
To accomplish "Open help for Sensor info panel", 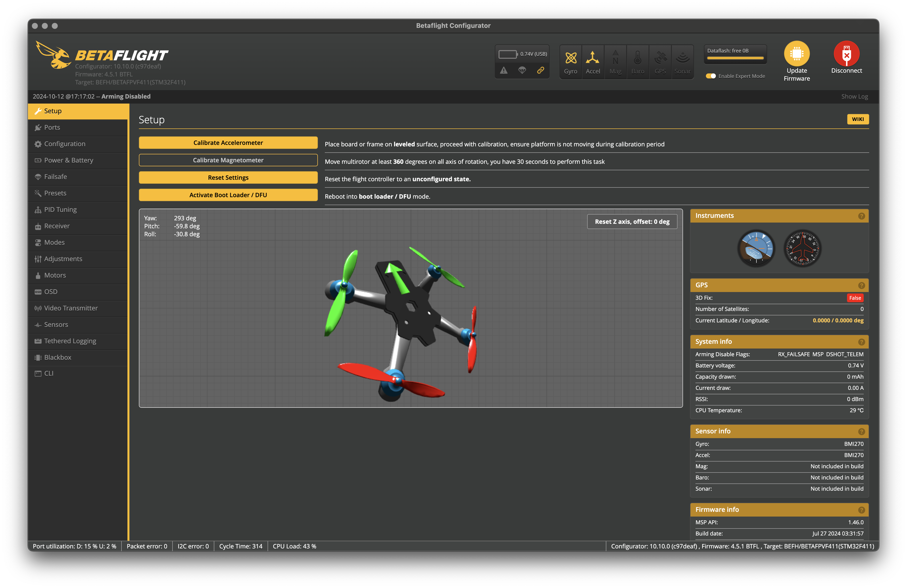I will pos(861,431).
